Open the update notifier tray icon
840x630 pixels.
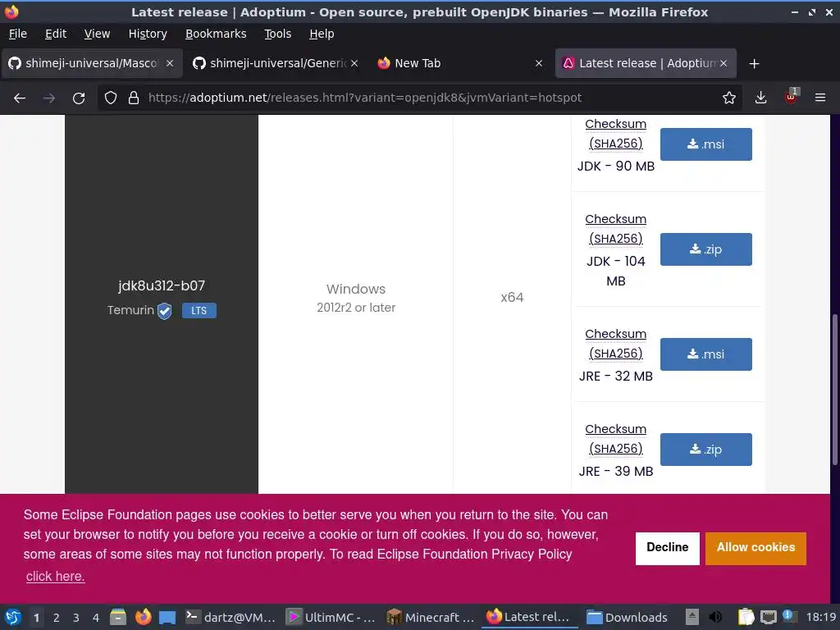point(790,617)
